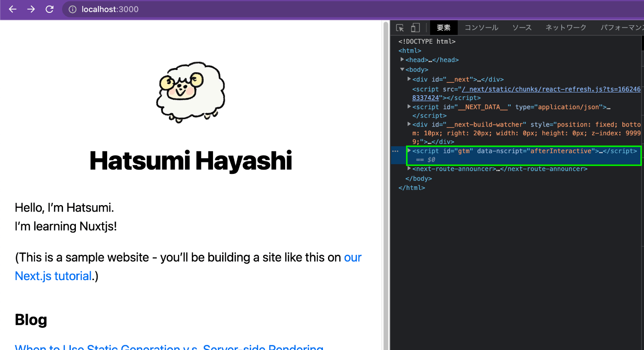Switch to the 要素 tab
The image size is (644, 350).
tap(443, 28)
